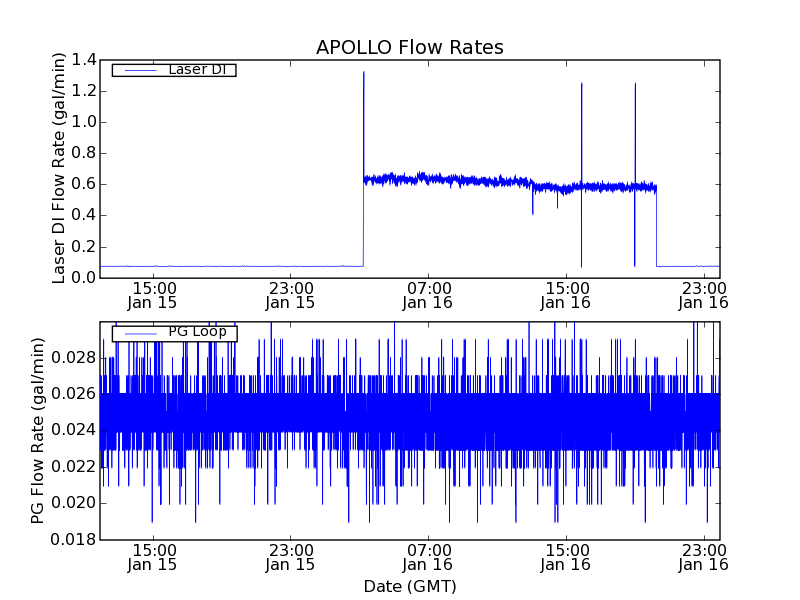Click the 0.6 tick label on Laser DI axis
The height and width of the screenshot is (600, 800).
pos(78,184)
